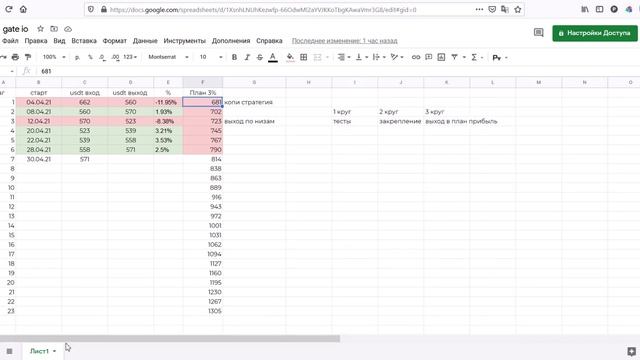Screen dimensions: 640x360
Task: Open comment history icon near share button
Action: pos(538,33)
